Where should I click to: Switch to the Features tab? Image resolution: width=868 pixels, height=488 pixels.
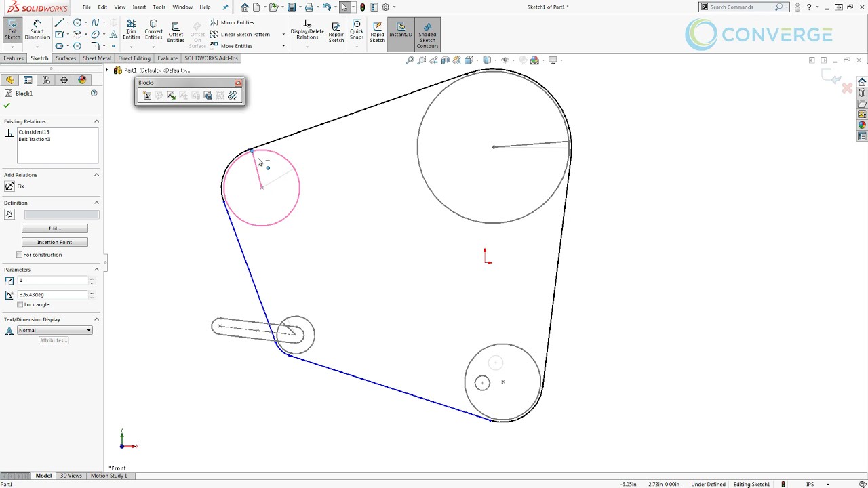[14, 58]
